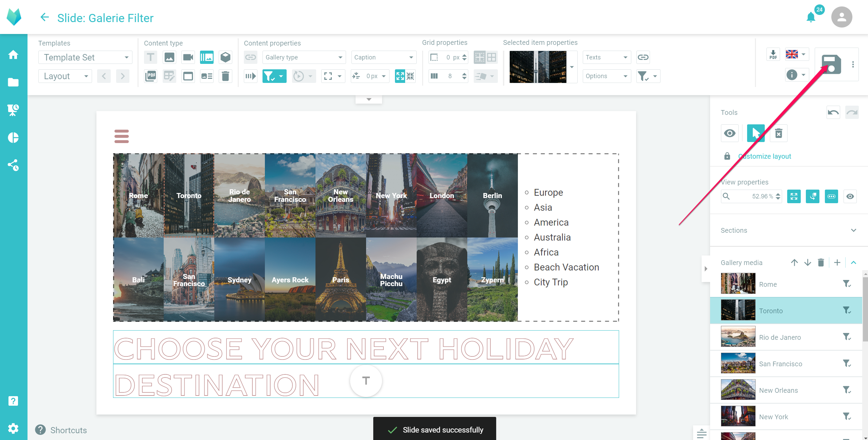
Task: Open the Texts dropdown
Action: click(607, 57)
